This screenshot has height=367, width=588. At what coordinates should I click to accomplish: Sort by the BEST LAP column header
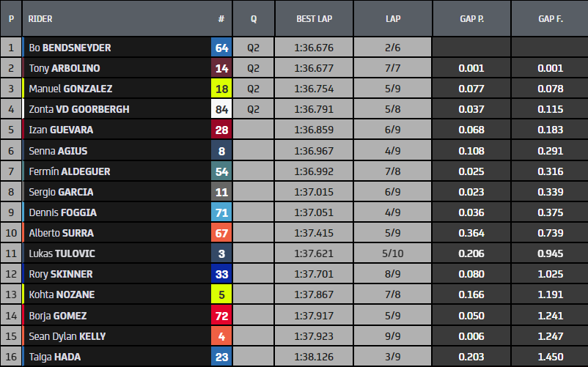click(314, 18)
